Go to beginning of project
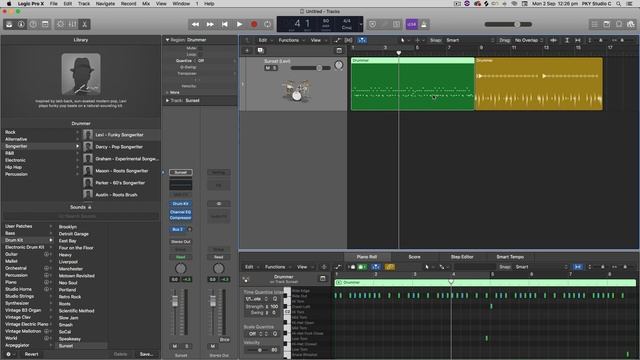Image resolution: width=640 pixels, height=360 pixels. click(224, 24)
